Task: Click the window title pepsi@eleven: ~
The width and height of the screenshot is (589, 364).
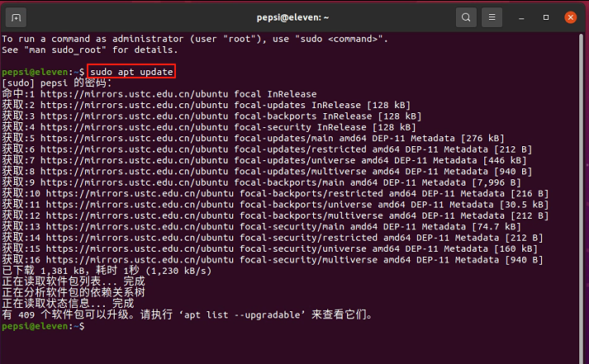Action: (x=292, y=17)
